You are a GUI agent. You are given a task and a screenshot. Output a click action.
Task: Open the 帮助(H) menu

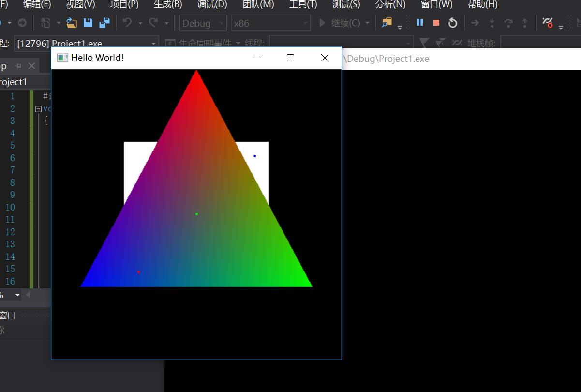coord(482,5)
